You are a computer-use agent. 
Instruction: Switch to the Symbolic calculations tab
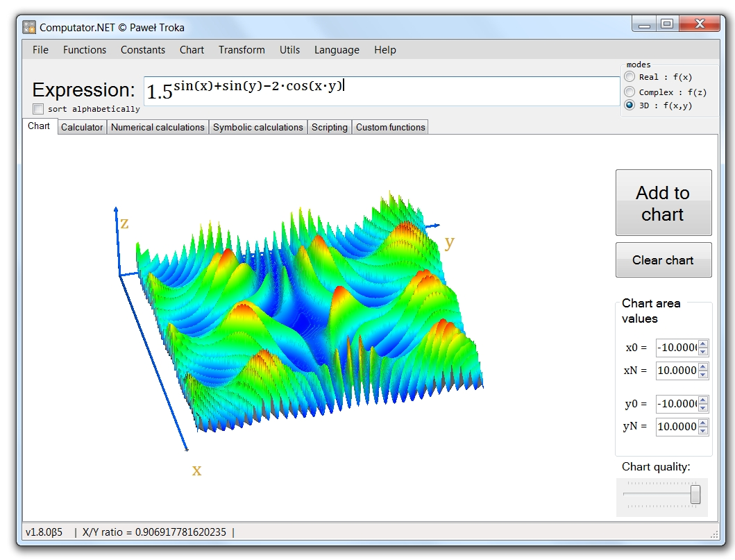tap(257, 128)
